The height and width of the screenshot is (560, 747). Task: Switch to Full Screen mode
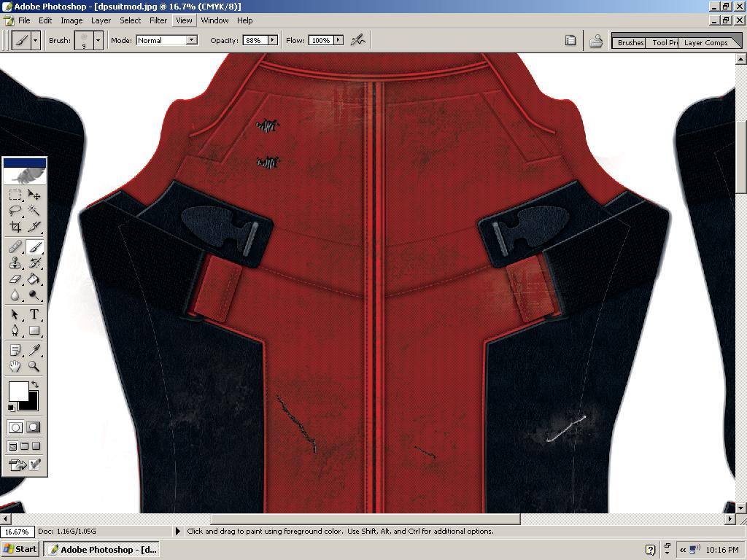[x=36, y=446]
